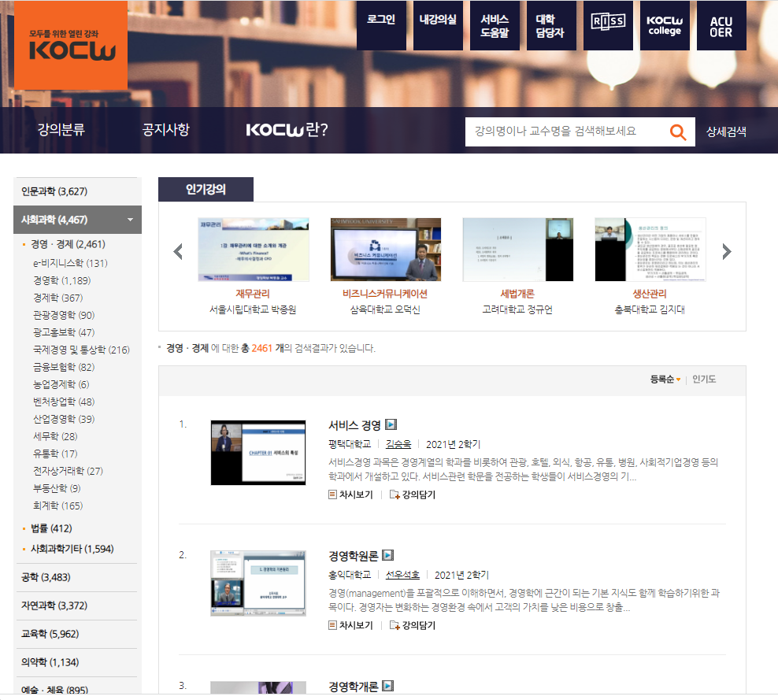Open the KOCW college logo link
Screen dimensions: 778x700
click(665, 25)
